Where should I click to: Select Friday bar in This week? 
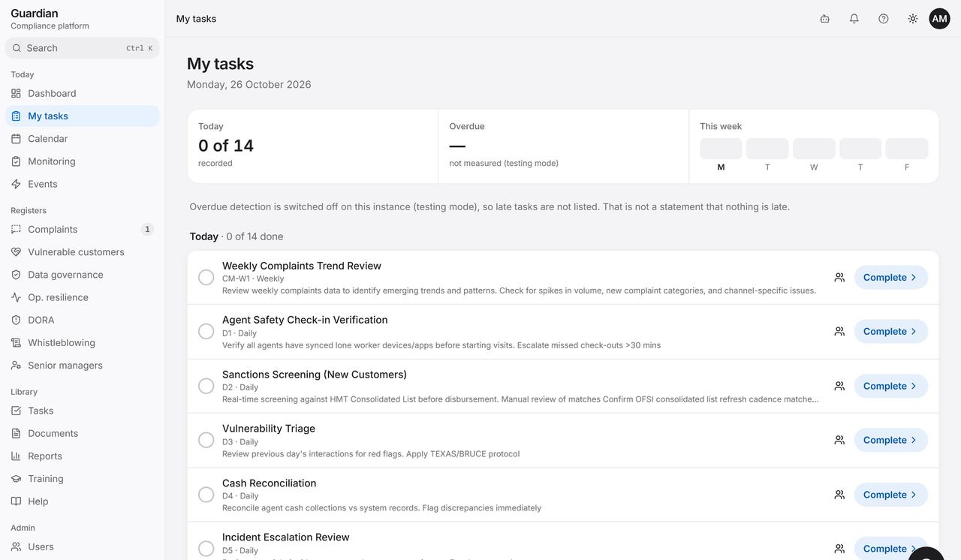click(907, 149)
